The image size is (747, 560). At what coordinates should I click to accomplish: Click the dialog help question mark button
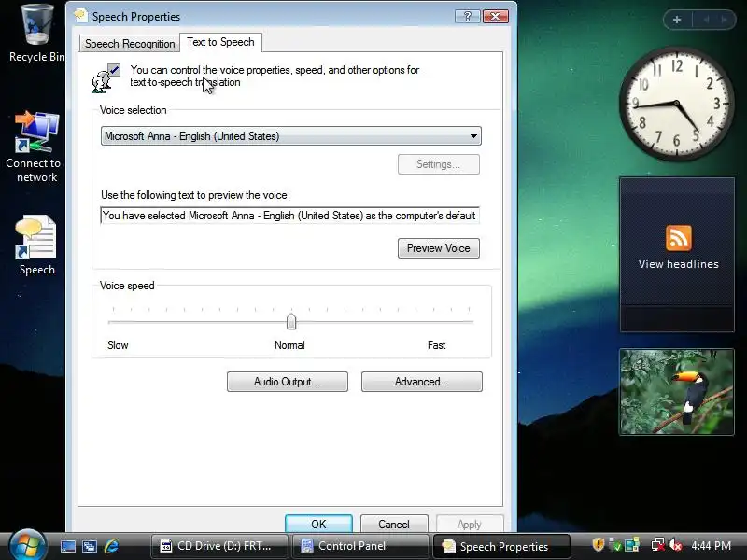pyautogui.click(x=468, y=17)
